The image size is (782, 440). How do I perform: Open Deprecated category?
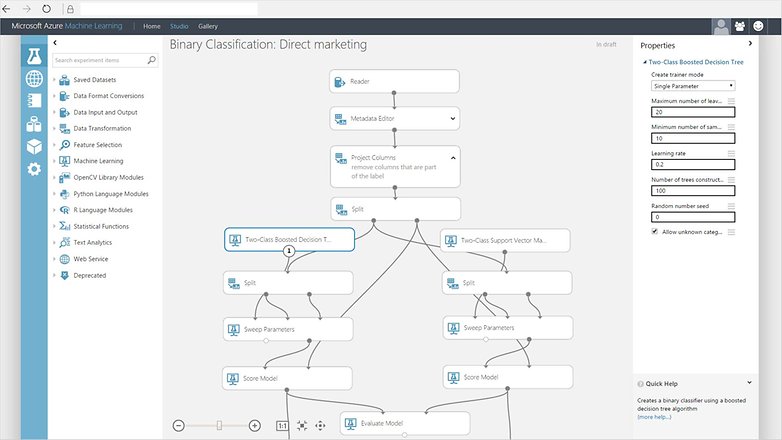click(90, 275)
